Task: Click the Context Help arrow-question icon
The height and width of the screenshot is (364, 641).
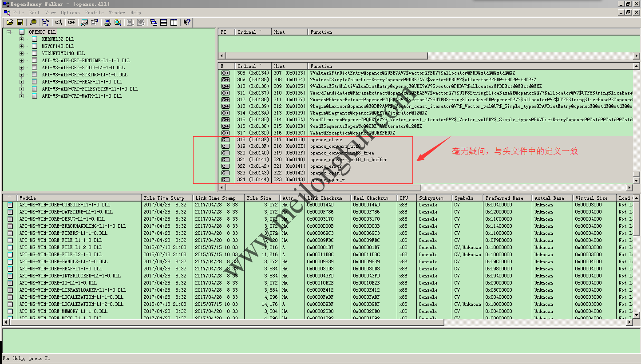Action: click(x=187, y=22)
